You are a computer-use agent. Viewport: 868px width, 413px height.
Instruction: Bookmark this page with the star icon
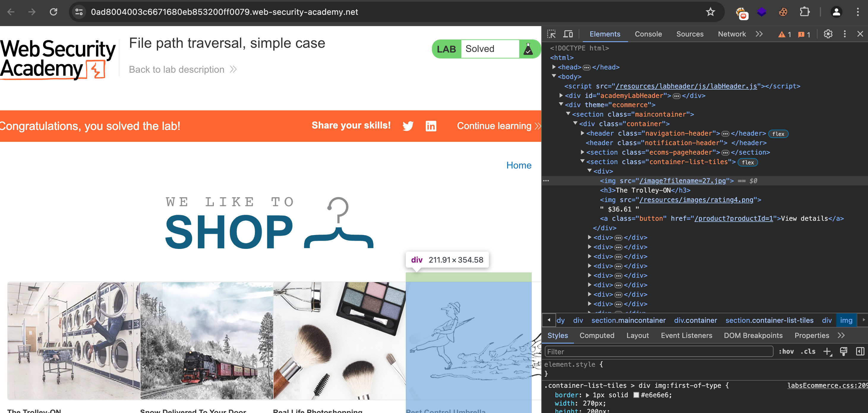710,12
